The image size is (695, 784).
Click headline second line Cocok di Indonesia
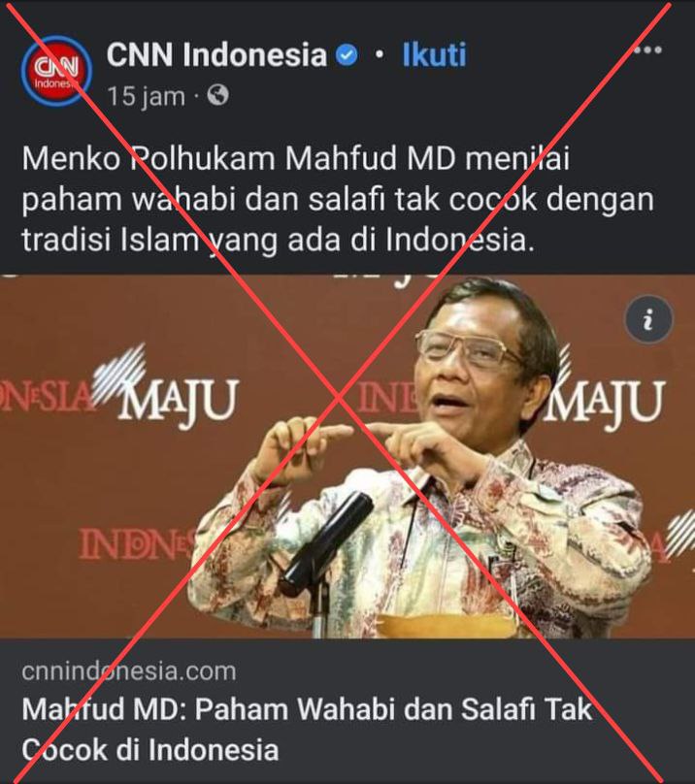[150, 750]
